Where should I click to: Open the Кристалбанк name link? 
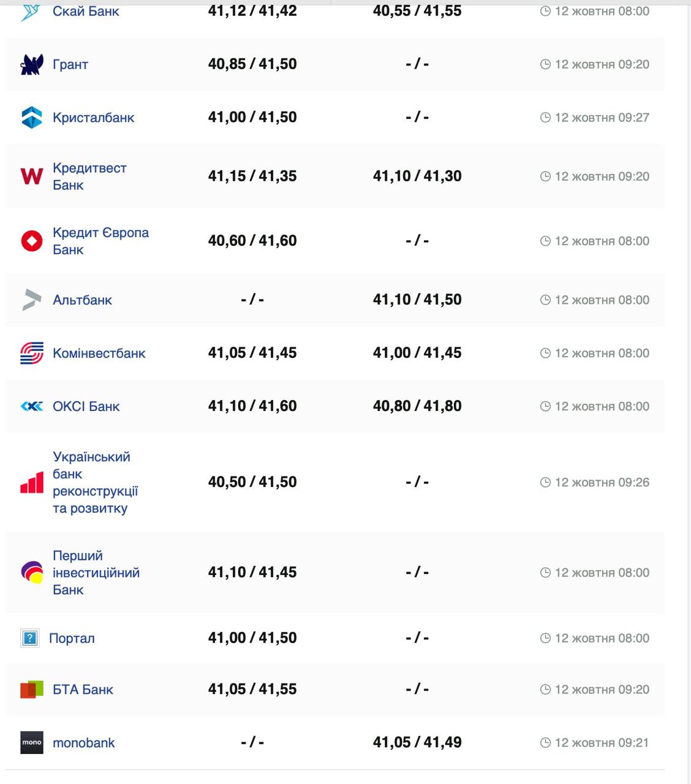point(93,118)
